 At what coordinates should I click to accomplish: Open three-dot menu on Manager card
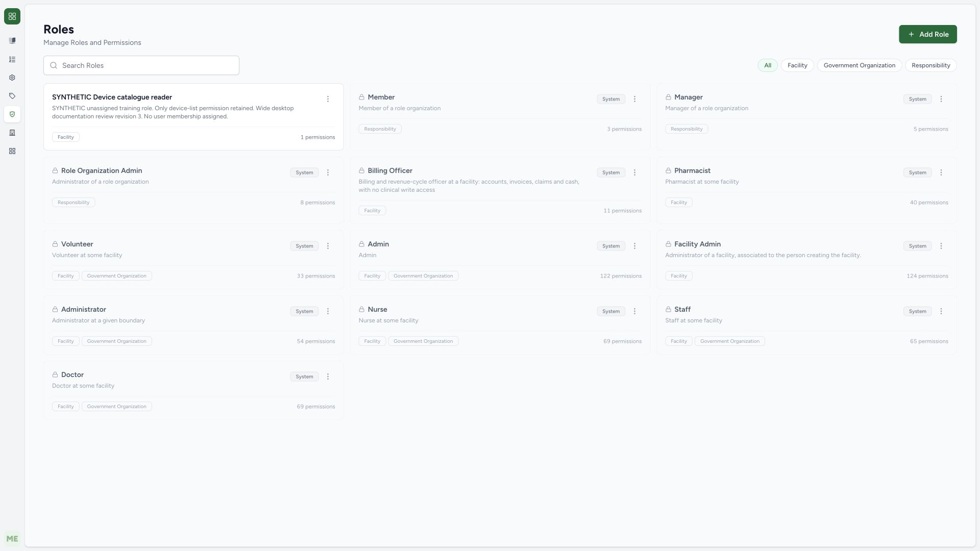coord(941,99)
